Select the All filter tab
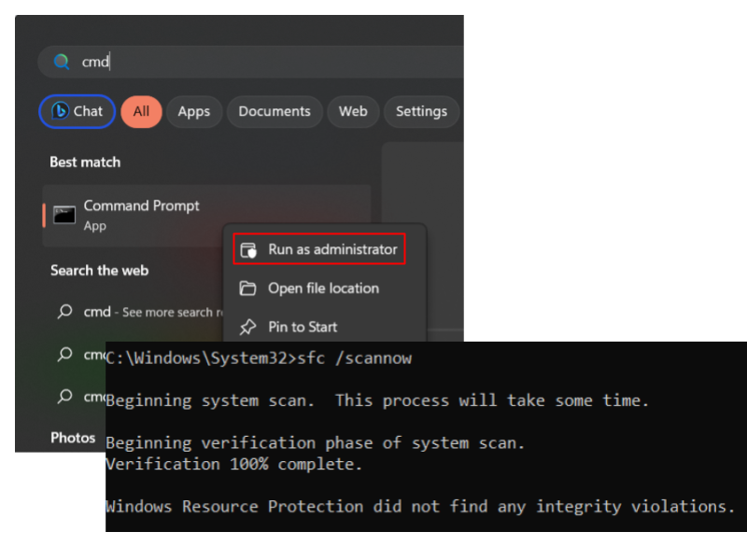The width and height of the screenshot is (747, 560). click(x=142, y=111)
